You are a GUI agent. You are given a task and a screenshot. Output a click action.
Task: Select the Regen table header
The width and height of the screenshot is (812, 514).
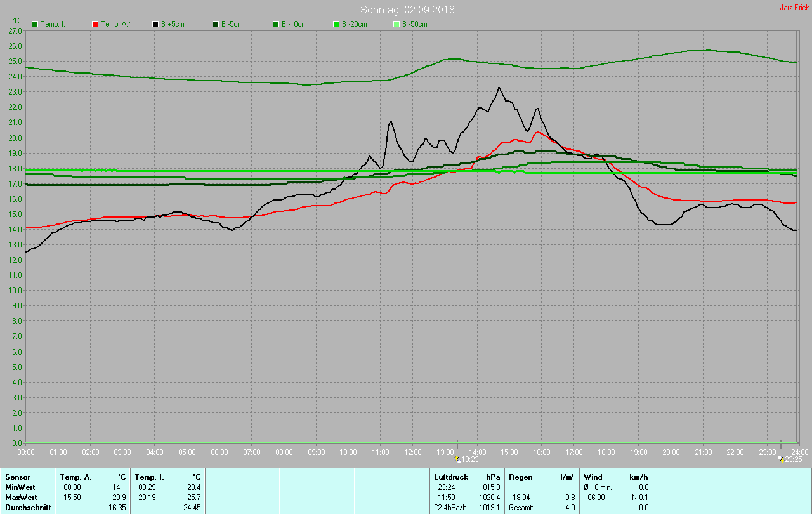pyautogui.click(x=520, y=477)
